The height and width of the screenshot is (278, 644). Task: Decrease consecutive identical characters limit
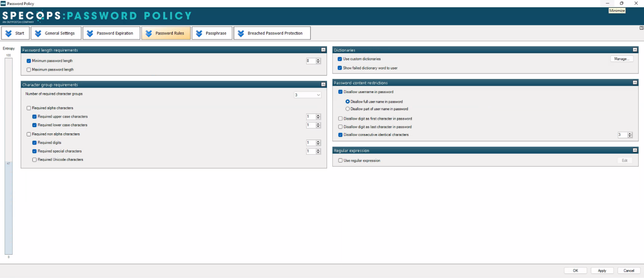point(630,137)
